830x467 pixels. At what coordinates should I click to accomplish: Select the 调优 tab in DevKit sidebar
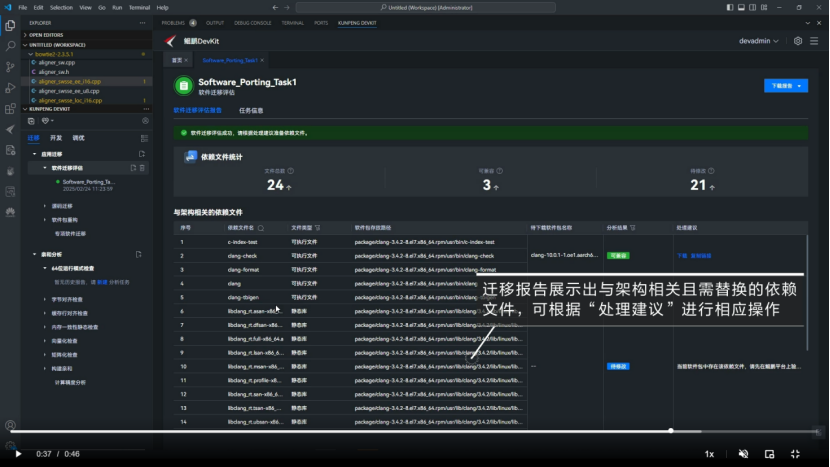click(x=78, y=138)
